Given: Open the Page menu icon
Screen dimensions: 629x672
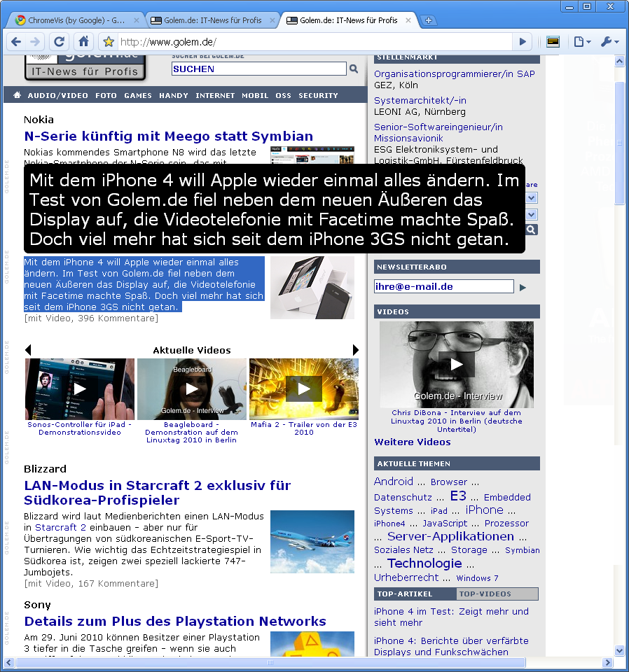Looking at the screenshot, I should [x=582, y=42].
